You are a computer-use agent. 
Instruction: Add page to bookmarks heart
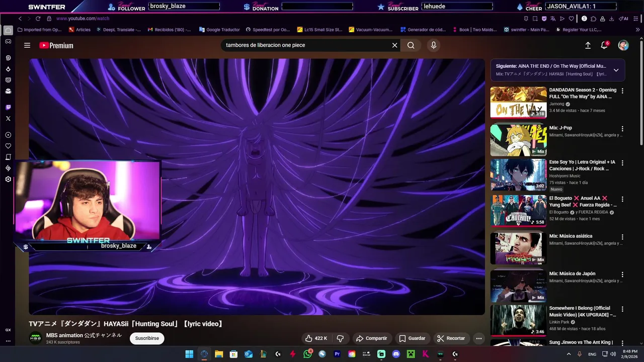pyautogui.click(x=572, y=19)
